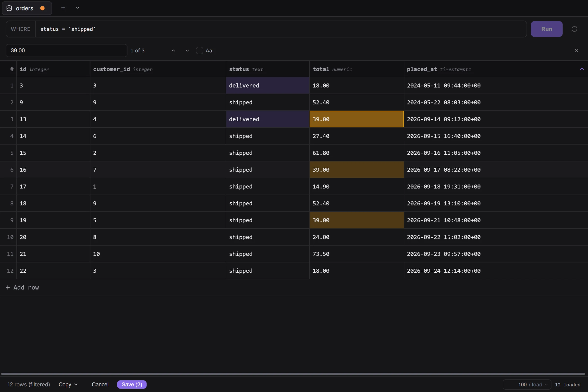Click the 14.90 total cell

pyautogui.click(x=356, y=187)
